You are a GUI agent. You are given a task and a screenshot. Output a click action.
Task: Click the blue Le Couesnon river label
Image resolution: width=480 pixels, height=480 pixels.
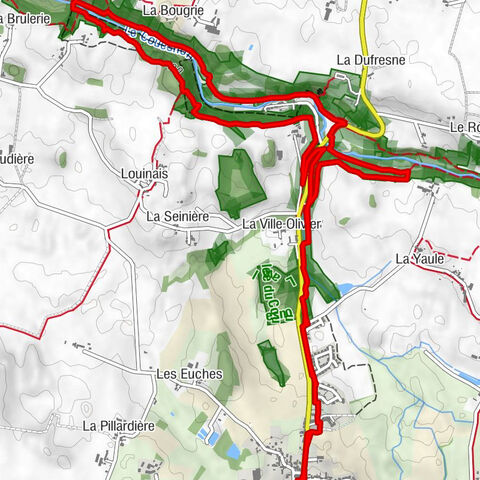tap(158, 43)
